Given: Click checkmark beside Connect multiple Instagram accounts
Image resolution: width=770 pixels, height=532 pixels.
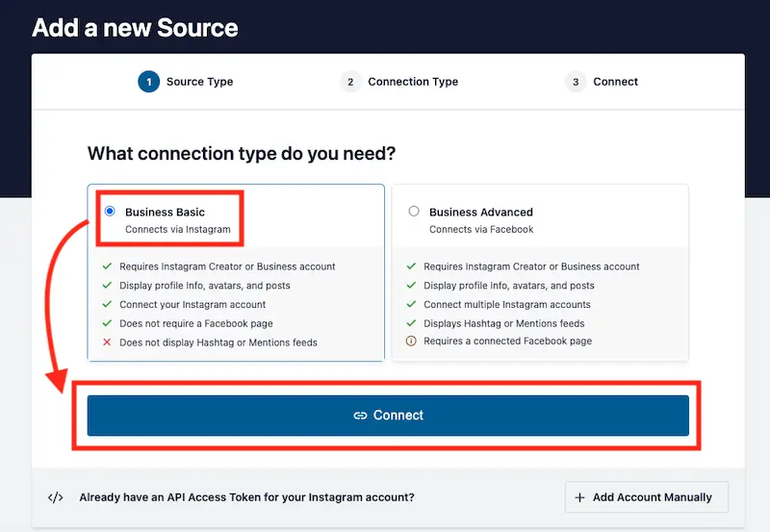Looking at the screenshot, I should tap(412, 304).
